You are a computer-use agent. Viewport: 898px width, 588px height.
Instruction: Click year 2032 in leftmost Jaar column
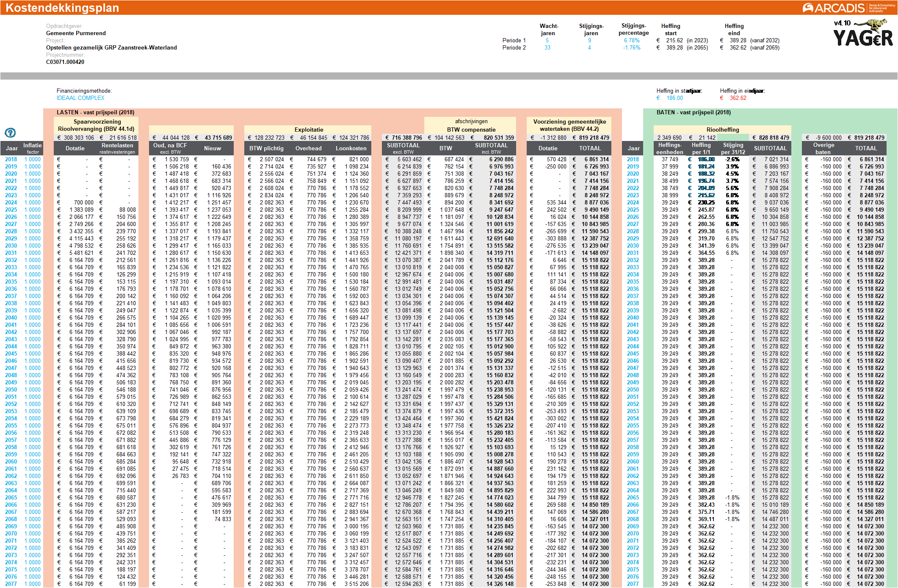[x=11, y=260]
